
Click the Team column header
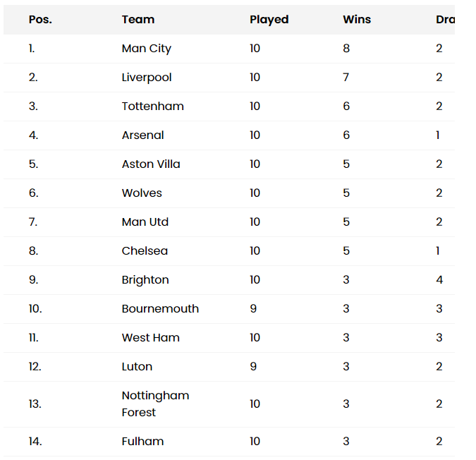pyautogui.click(x=138, y=20)
